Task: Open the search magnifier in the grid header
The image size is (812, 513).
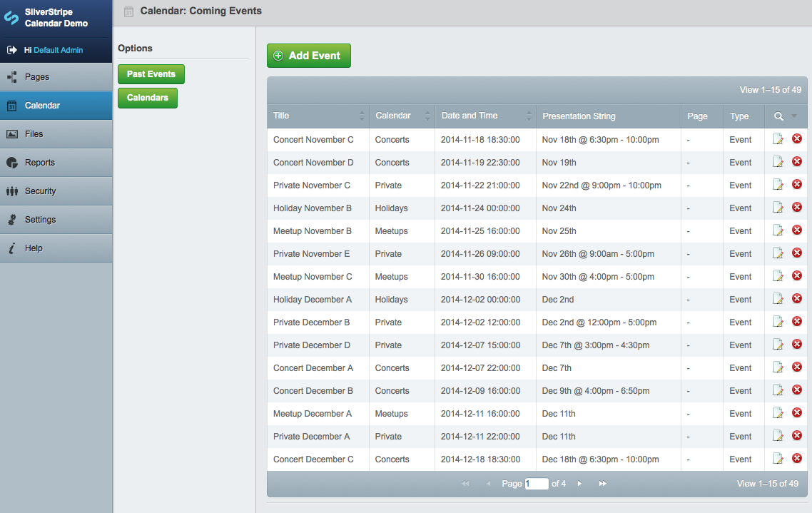Action: click(x=778, y=116)
